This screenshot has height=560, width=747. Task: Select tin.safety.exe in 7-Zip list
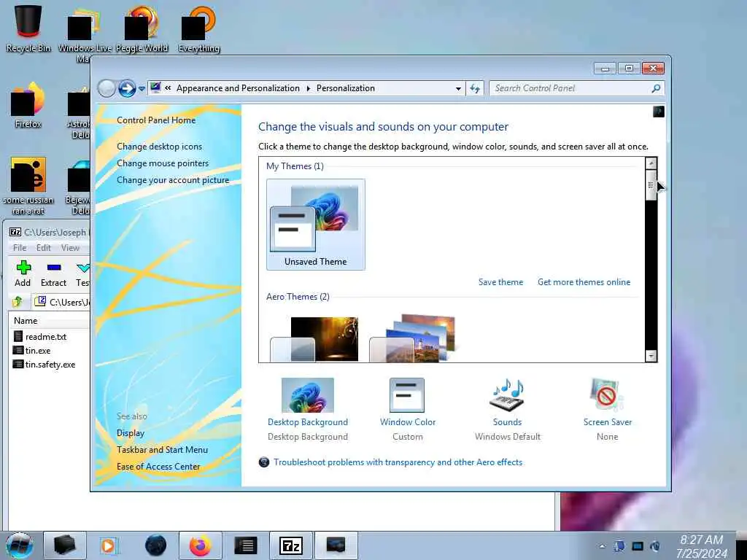[50, 365]
